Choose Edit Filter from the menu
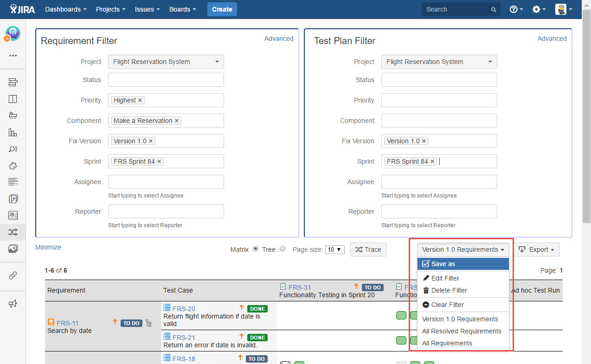Image resolution: width=591 pixels, height=364 pixels. click(463, 278)
